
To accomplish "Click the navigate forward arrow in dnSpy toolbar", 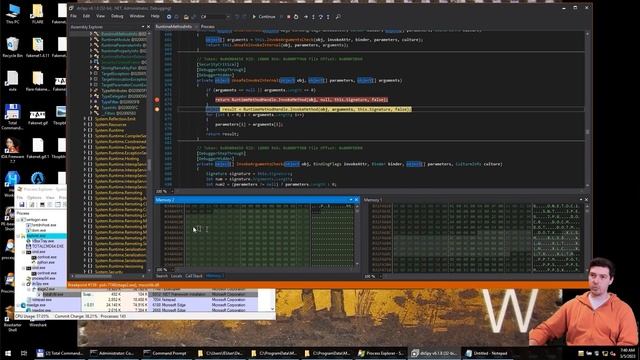I will [x=177, y=17].
